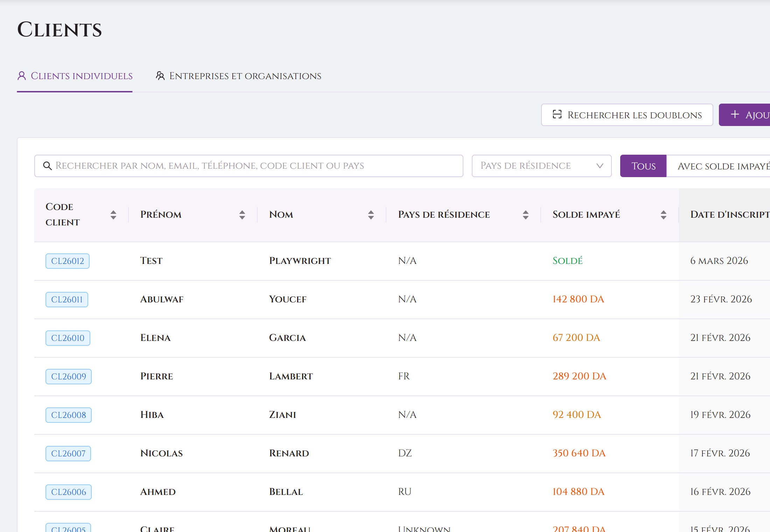Click the organization icon beside Entreprises et organisations
The image size is (770, 532).
click(x=160, y=76)
